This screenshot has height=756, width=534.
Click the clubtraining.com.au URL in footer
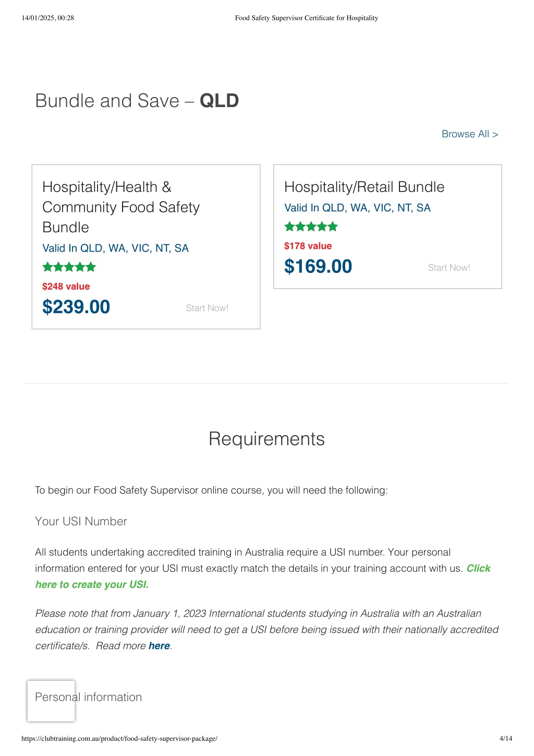click(x=119, y=738)
